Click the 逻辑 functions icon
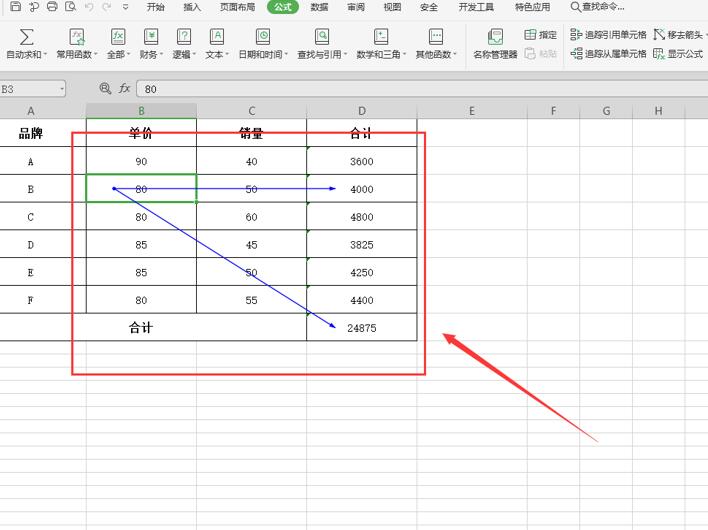 tap(184, 37)
